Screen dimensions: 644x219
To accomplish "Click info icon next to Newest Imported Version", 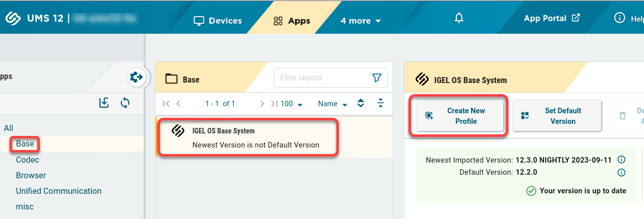I will click(x=621, y=160).
